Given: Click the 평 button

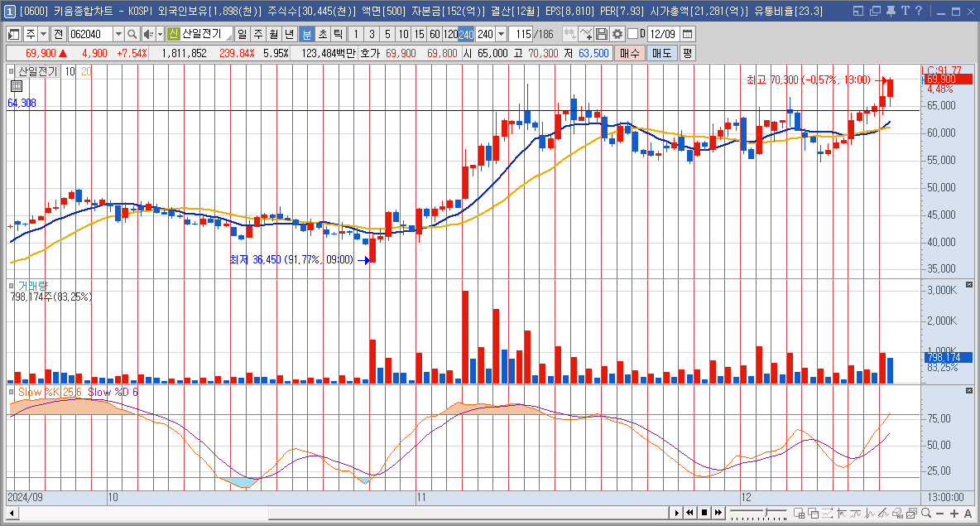Looking at the screenshot, I should [x=687, y=53].
